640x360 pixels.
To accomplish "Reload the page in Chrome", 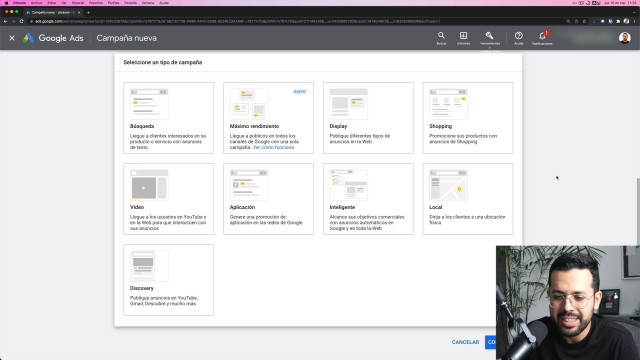I will (x=21, y=21).
